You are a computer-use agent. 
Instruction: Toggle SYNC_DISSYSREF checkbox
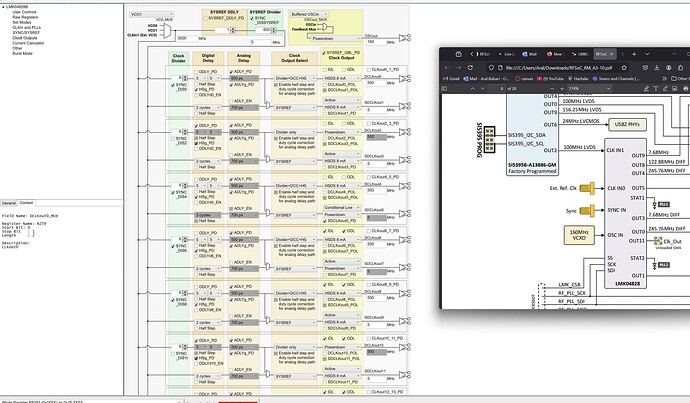click(252, 18)
